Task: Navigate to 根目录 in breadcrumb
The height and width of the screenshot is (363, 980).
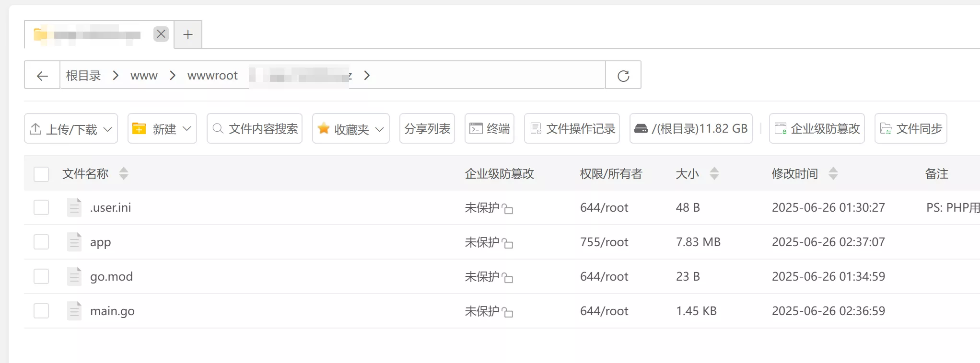Action: click(x=83, y=75)
